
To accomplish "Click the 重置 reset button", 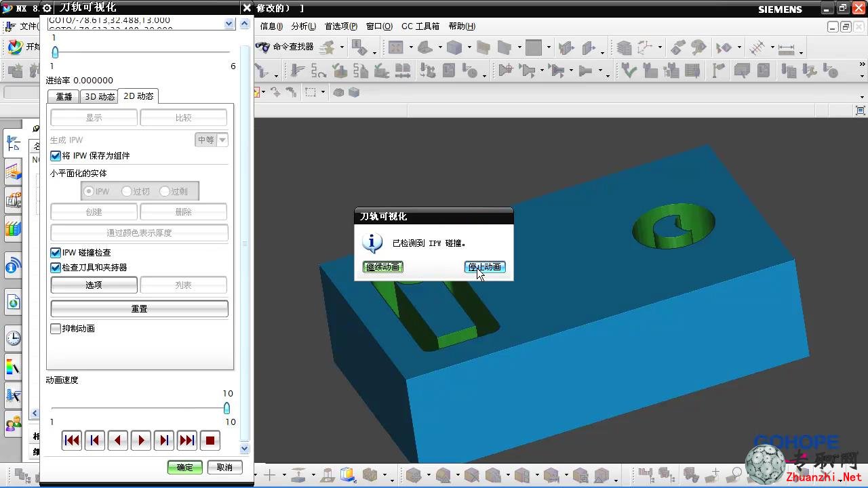I will 140,308.
